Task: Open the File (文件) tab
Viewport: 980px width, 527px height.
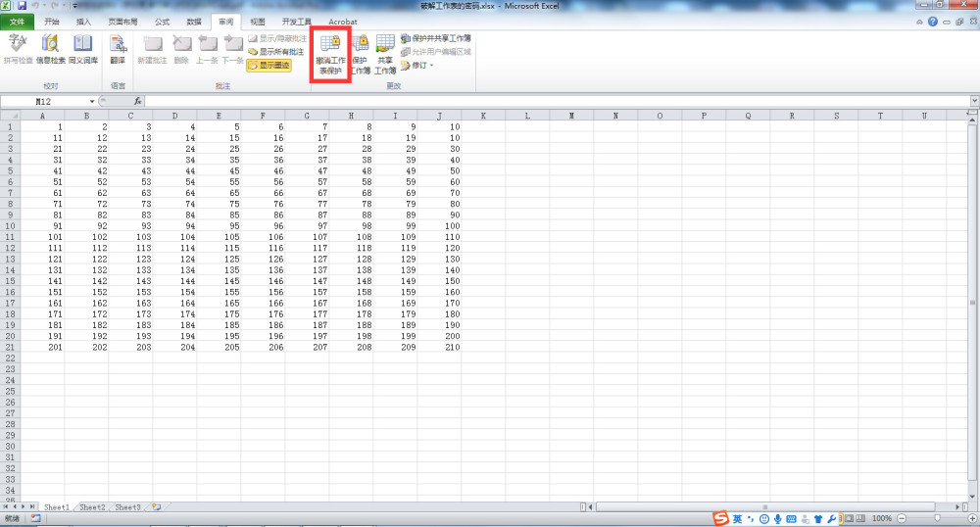Action: pyautogui.click(x=17, y=22)
